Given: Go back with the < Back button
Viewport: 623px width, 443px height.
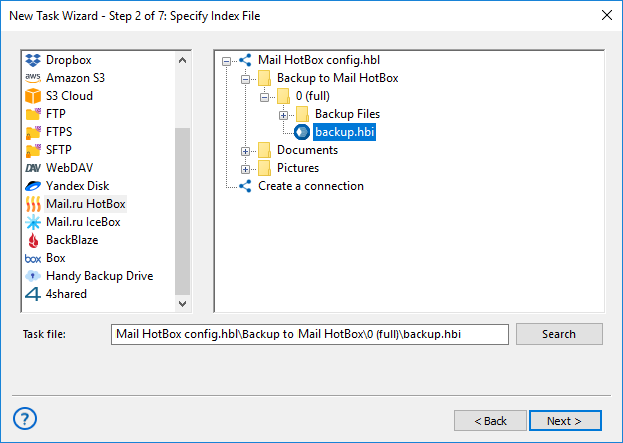Looking at the screenshot, I should click(490, 421).
